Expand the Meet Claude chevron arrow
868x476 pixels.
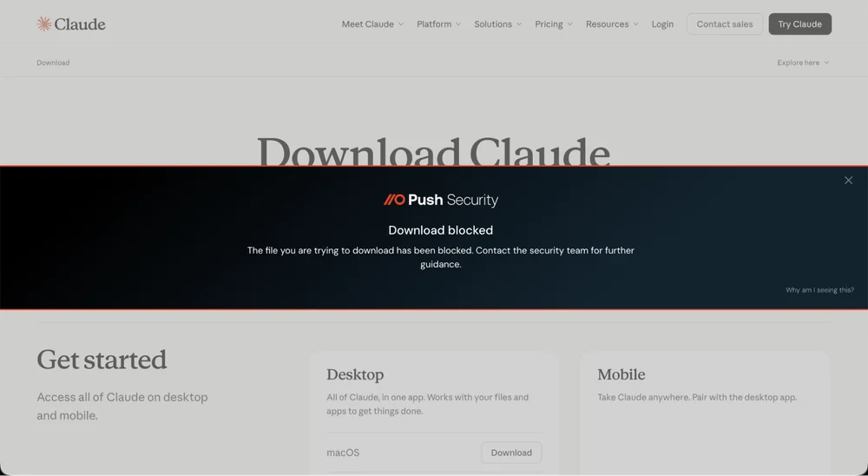tap(401, 24)
